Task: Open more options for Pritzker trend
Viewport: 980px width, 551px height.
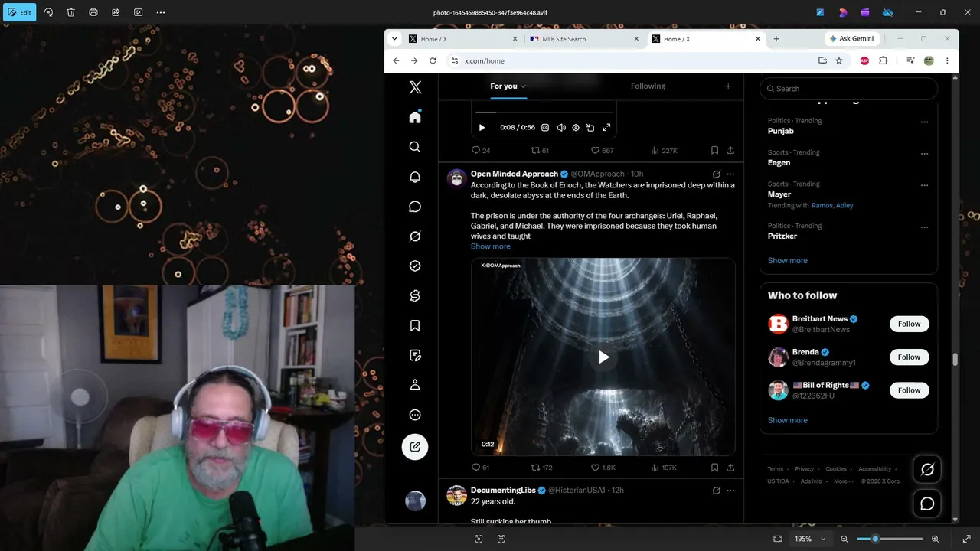Action: 924,227
